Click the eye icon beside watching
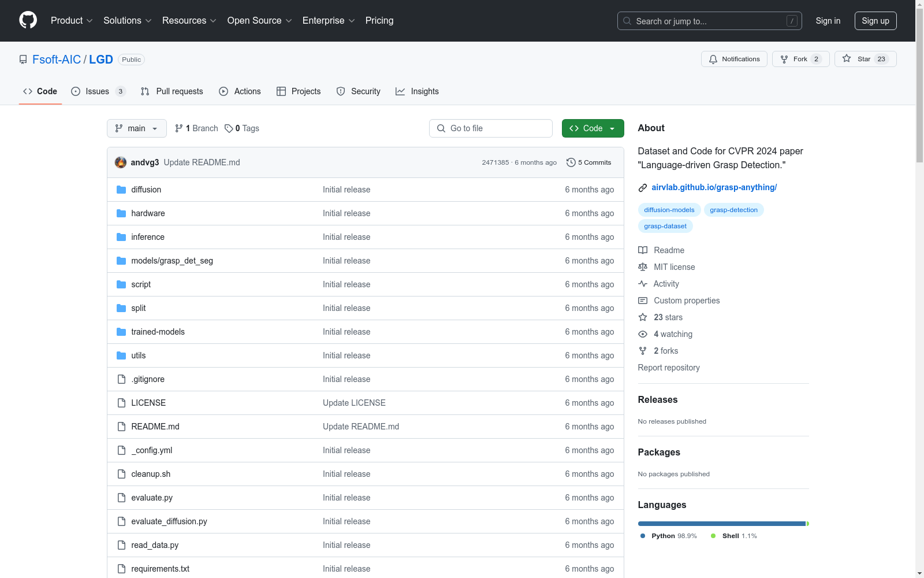The width and height of the screenshot is (924, 578). pos(643,334)
